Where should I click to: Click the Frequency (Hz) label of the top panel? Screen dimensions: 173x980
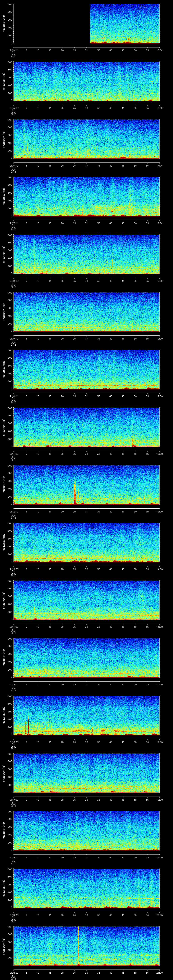(x=4, y=24)
